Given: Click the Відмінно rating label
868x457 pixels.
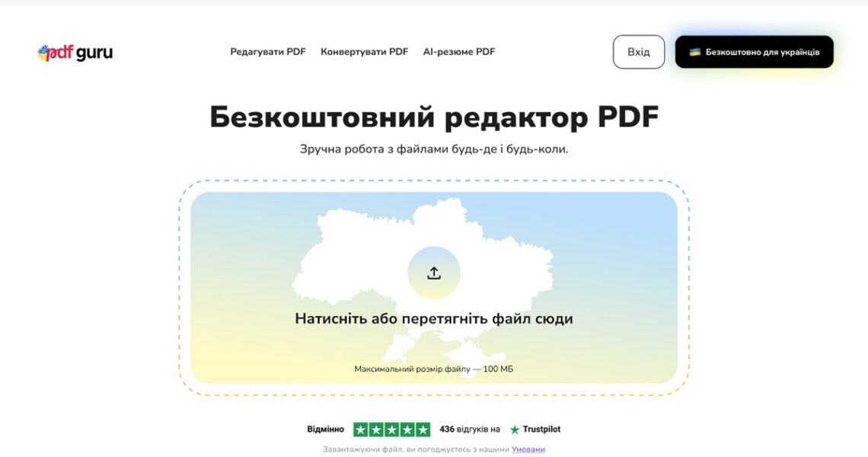Looking at the screenshot, I should pyautogui.click(x=325, y=429).
